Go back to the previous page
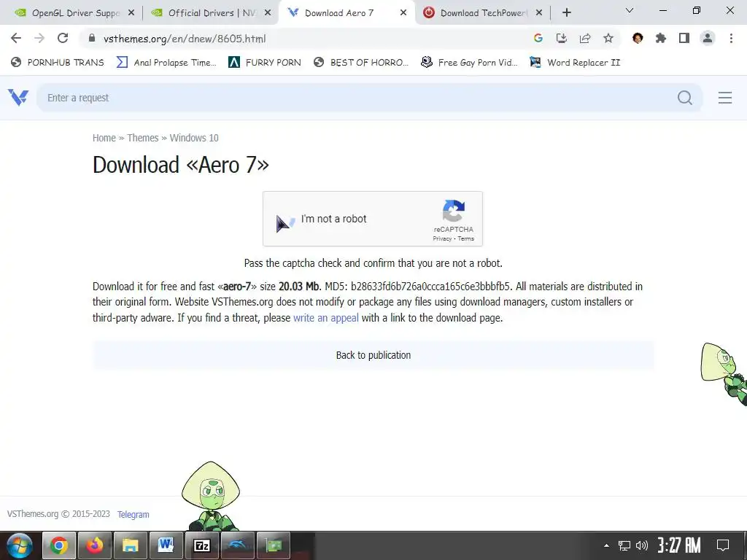747x560 pixels. [x=16, y=38]
